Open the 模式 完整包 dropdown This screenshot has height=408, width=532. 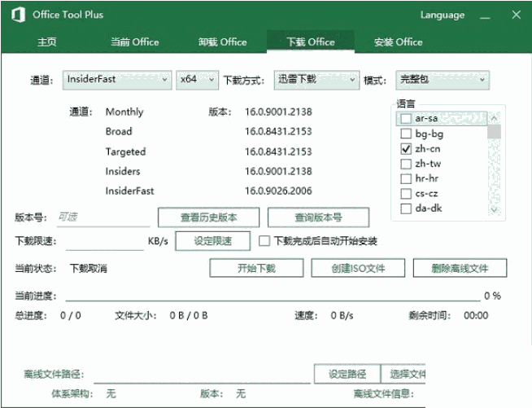[443, 79]
